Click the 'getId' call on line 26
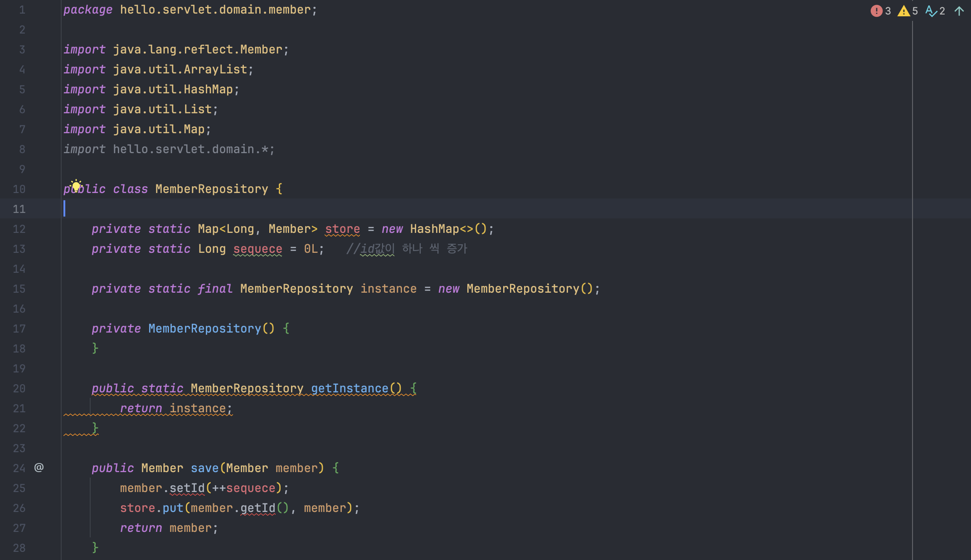 click(x=257, y=508)
